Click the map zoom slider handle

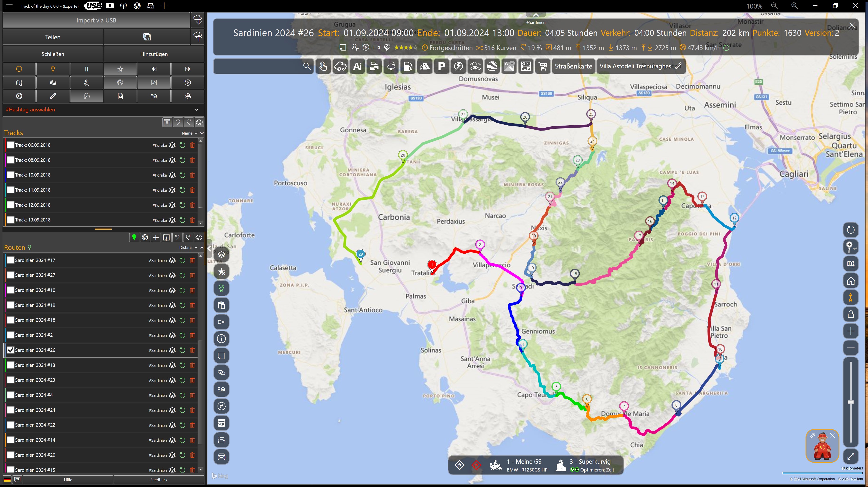click(850, 402)
